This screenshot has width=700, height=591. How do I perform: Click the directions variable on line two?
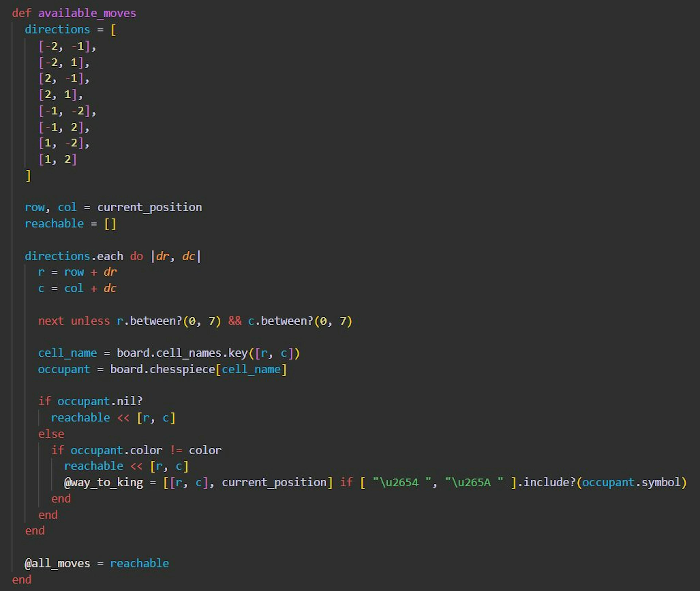tap(57, 30)
